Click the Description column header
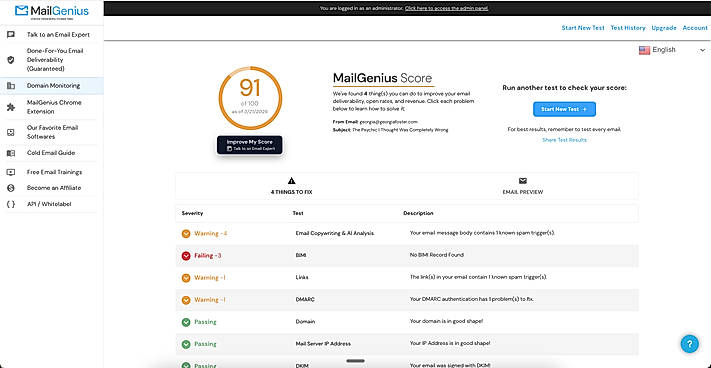 pyautogui.click(x=418, y=213)
